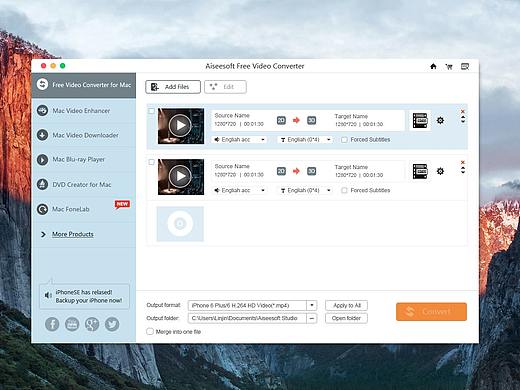520x390 pixels.
Task: Click the NEW badge beside Mac FoneLab
Action: (122, 204)
